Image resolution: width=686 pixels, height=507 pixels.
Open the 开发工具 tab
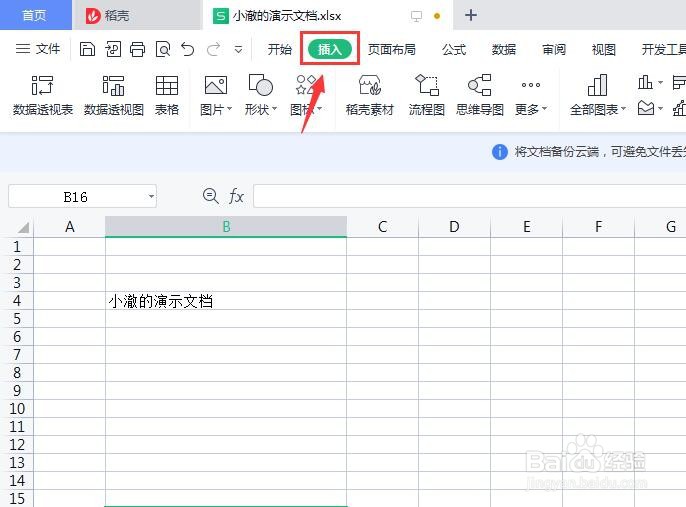click(x=663, y=49)
